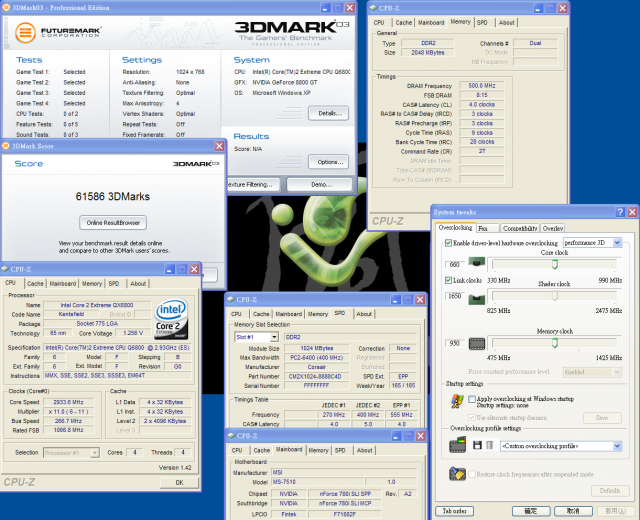Open SPD tab in CPU-Z Memory window
Screen dimensions: 640x520
pyautogui.click(x=482, y=22)
